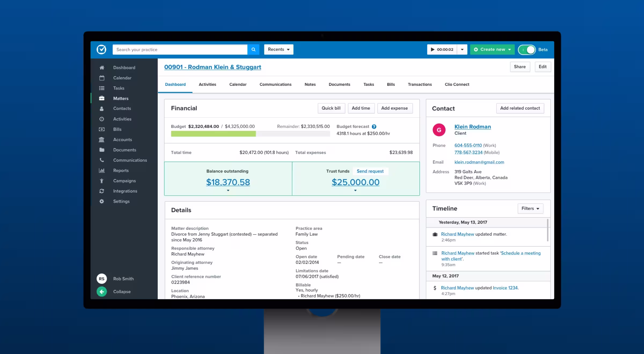Click the Documents folder icon in sidebar
This screenshot has width=644, height=354.
click(x=102, y=150)
